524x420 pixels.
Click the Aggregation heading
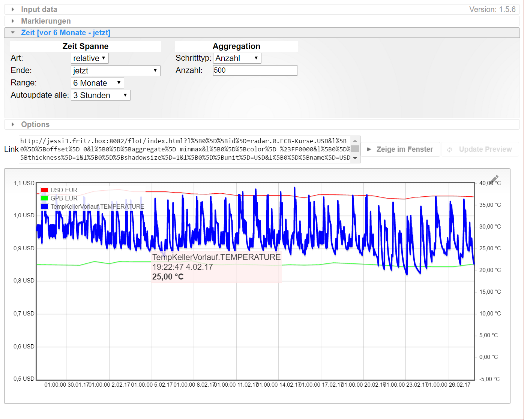236,46
